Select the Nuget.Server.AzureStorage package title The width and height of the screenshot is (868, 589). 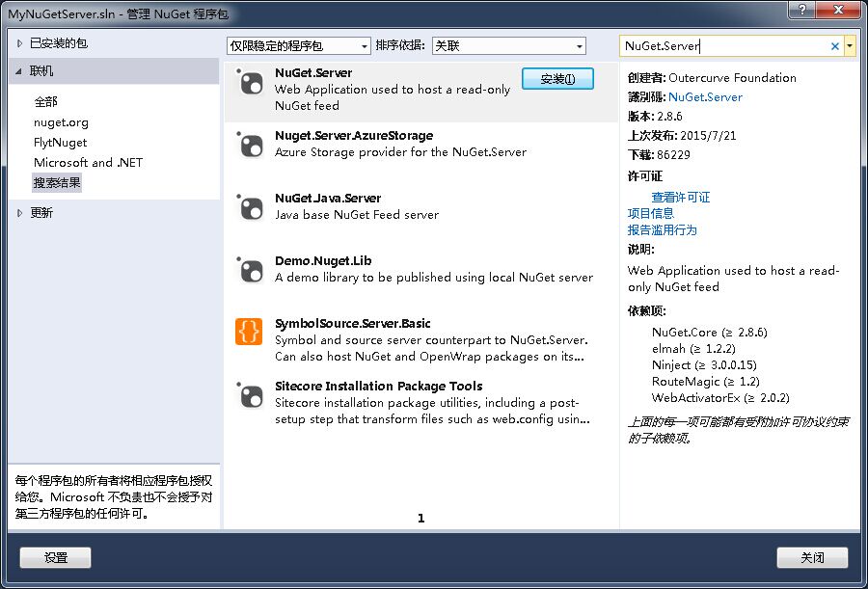coord(354,136)
